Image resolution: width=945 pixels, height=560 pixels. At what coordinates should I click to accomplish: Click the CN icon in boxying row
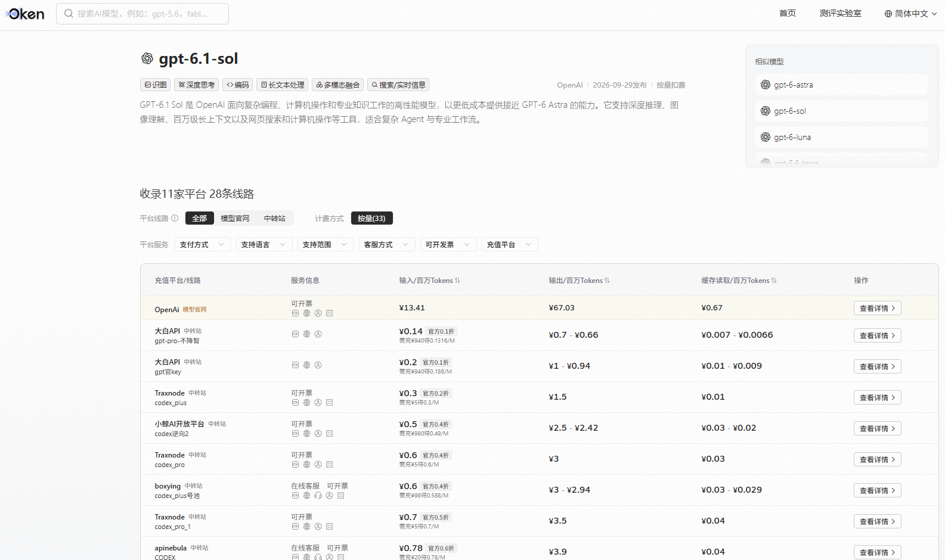295,496
